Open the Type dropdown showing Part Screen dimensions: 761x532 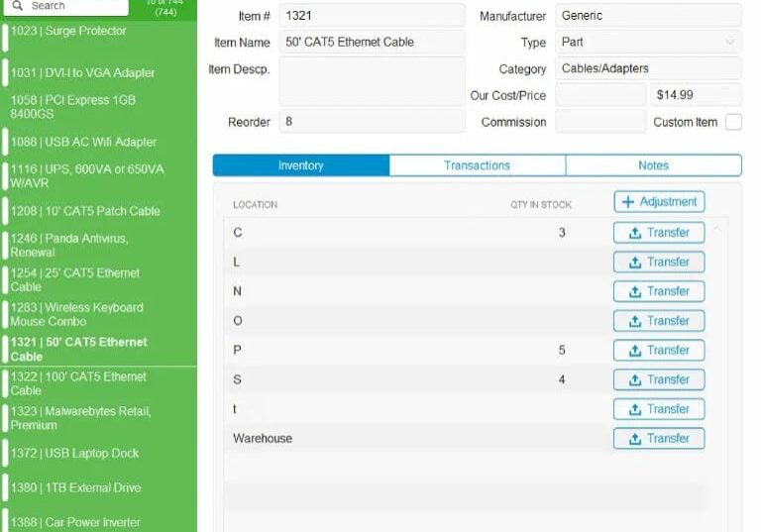(x=648, y=43)
